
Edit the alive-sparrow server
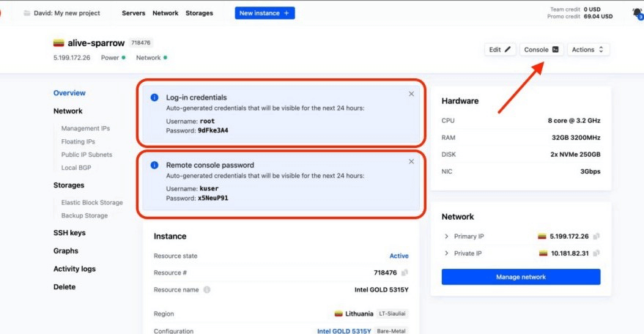click(x=500, y=50)
